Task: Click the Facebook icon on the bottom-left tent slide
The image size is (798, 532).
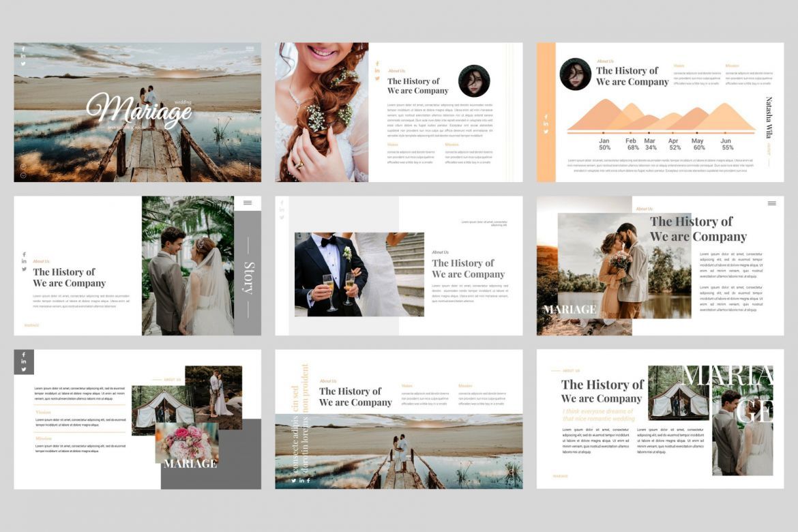Action: pyautogui.click(x=23, y=354)
